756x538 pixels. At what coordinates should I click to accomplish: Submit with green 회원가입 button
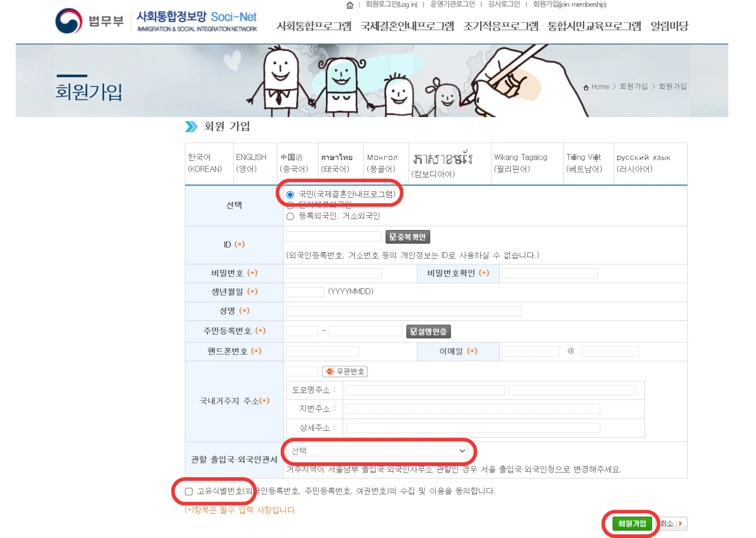(x=632, y=524)
